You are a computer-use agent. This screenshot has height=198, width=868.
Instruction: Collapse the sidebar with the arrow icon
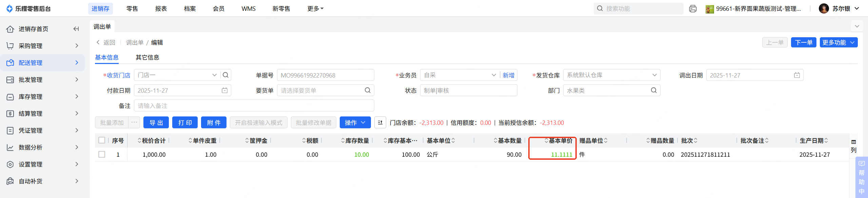76,29
